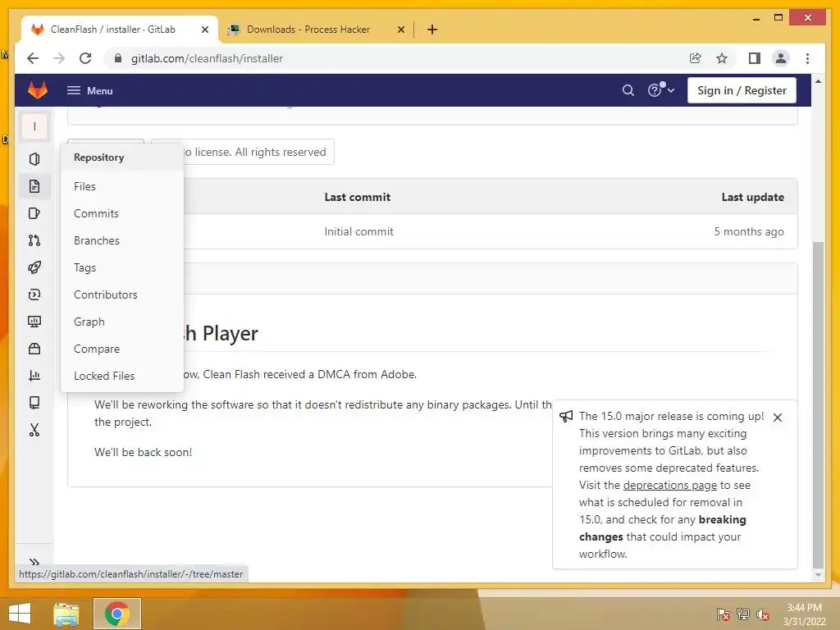Reload the current page
Viewport: 840px width, 630px height.
[85, 58]
